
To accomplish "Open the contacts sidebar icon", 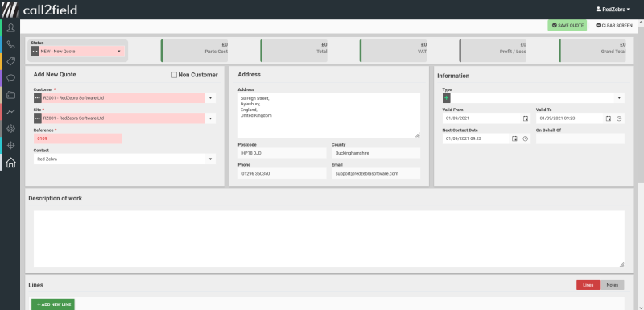I will click(10, 28).
